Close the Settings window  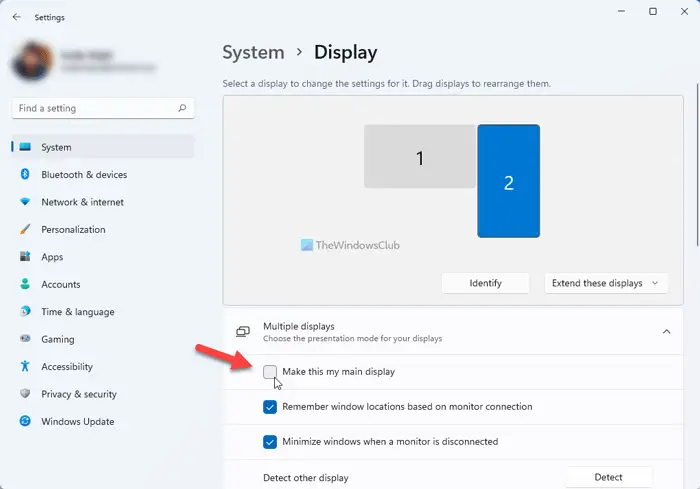click(684, 11)
